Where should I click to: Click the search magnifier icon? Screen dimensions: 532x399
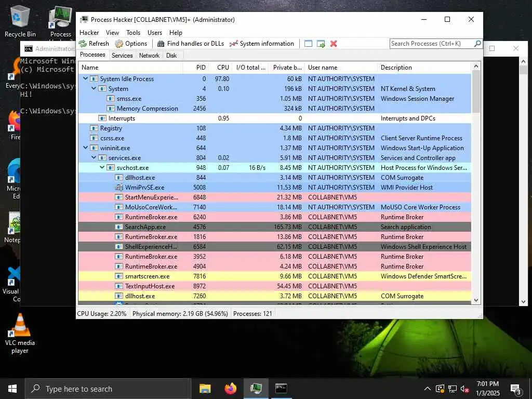pos(477,44)
